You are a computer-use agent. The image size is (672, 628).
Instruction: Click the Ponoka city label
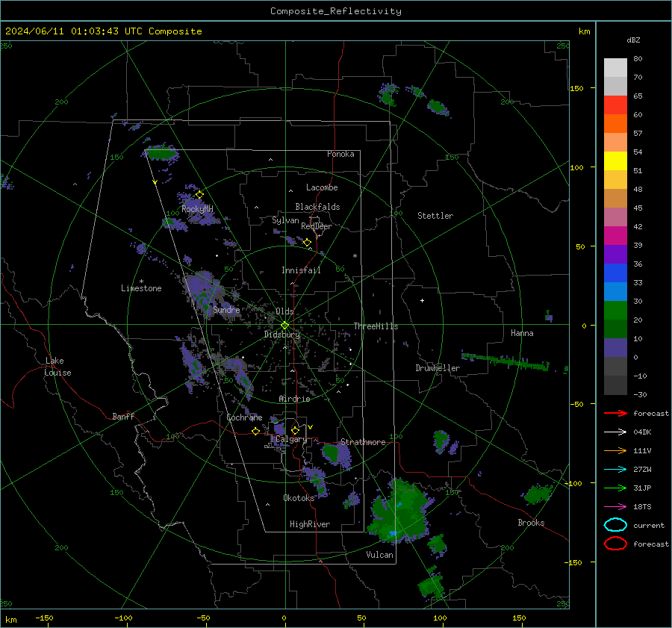(x=340, y=154)
